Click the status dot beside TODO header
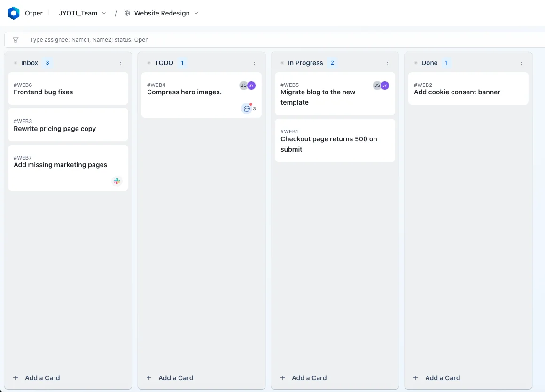The width and height of the screenshot is (545, 392). 149,63
